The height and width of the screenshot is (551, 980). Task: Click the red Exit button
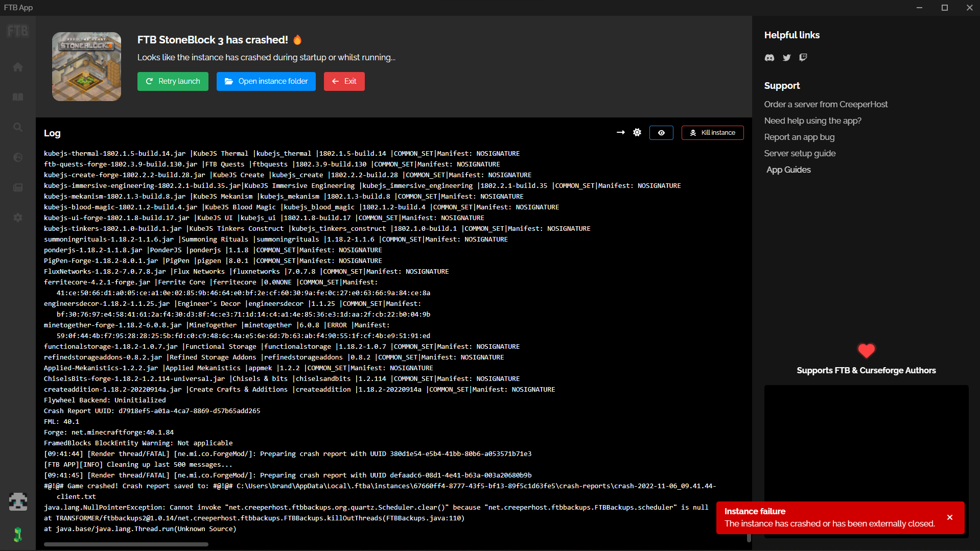[x=344, y=81]
